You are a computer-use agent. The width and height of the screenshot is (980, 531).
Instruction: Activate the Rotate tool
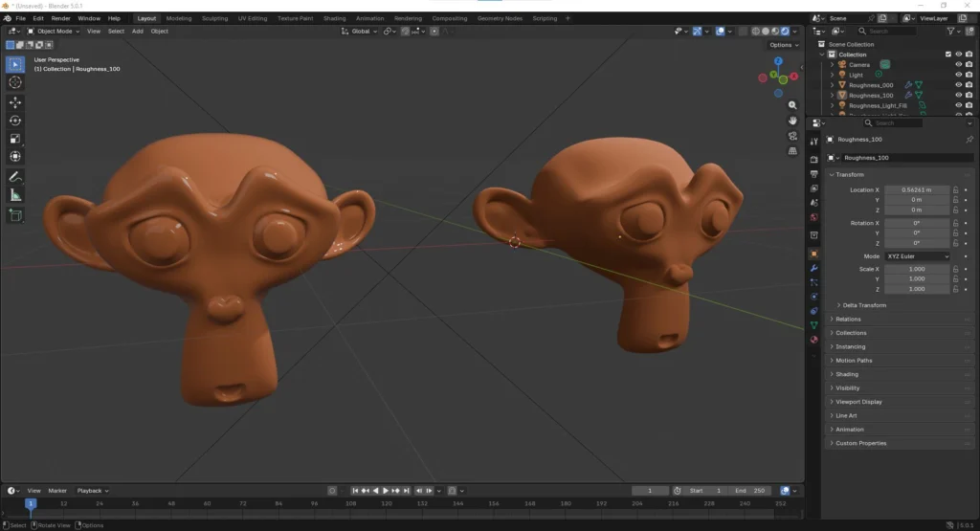(15, 121)
